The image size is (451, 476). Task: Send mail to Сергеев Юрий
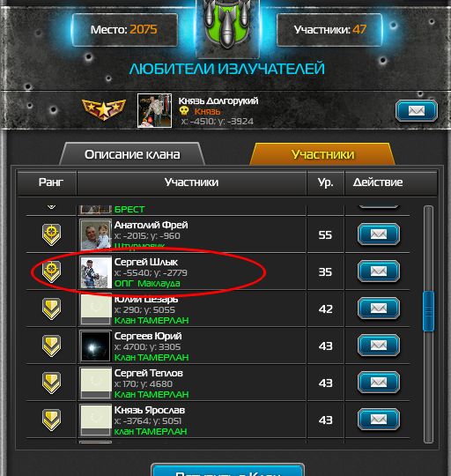(379, 346)
